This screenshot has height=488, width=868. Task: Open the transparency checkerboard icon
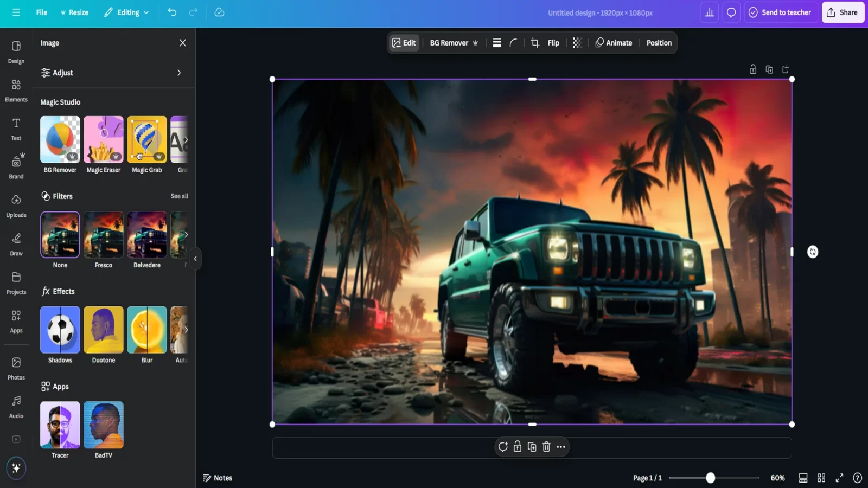click(577, 43)
